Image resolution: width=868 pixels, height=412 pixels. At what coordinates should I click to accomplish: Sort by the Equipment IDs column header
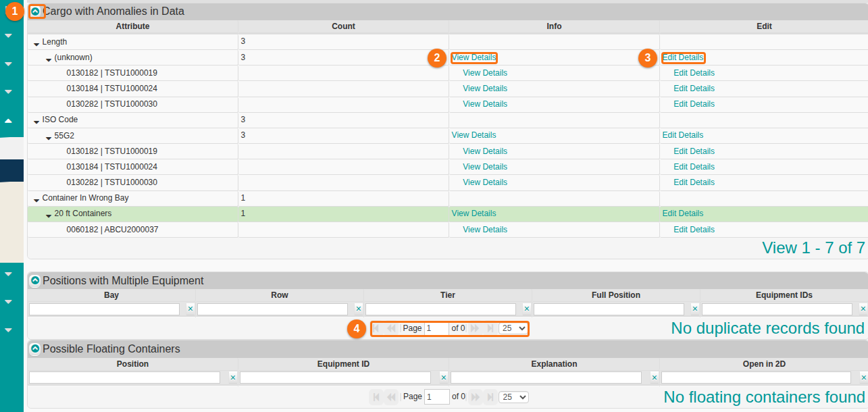coord(784,295)
